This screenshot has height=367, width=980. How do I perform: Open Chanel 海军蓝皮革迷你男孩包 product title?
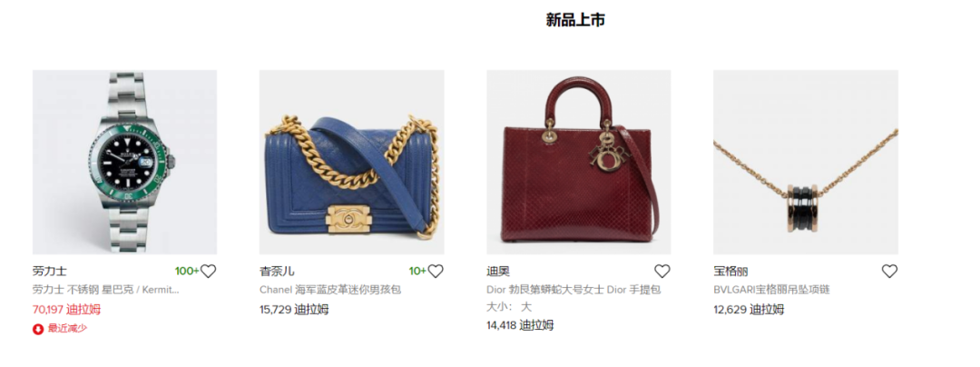tap(330, 290)
